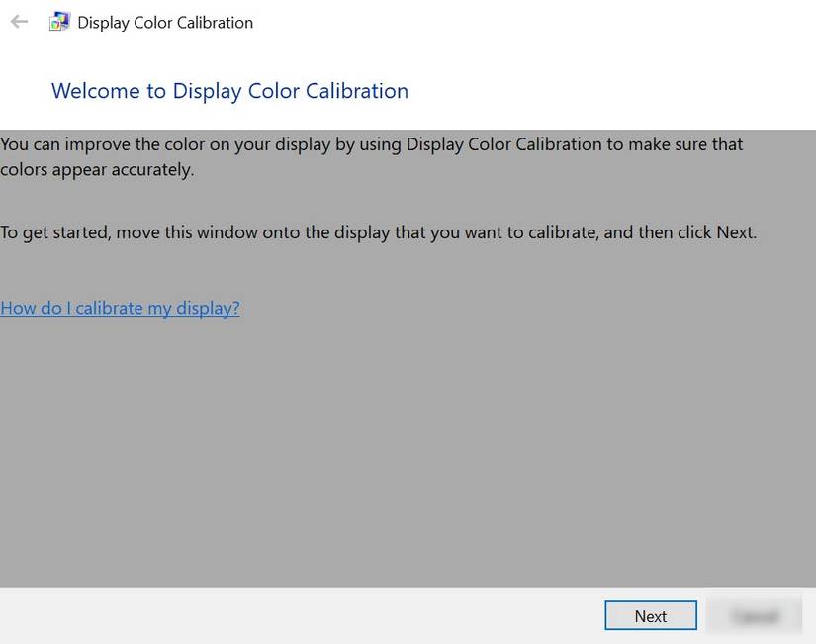Click the instruction paragraph about moving the window
Screen dimensions: 816x644
click(x=379, y=231)
